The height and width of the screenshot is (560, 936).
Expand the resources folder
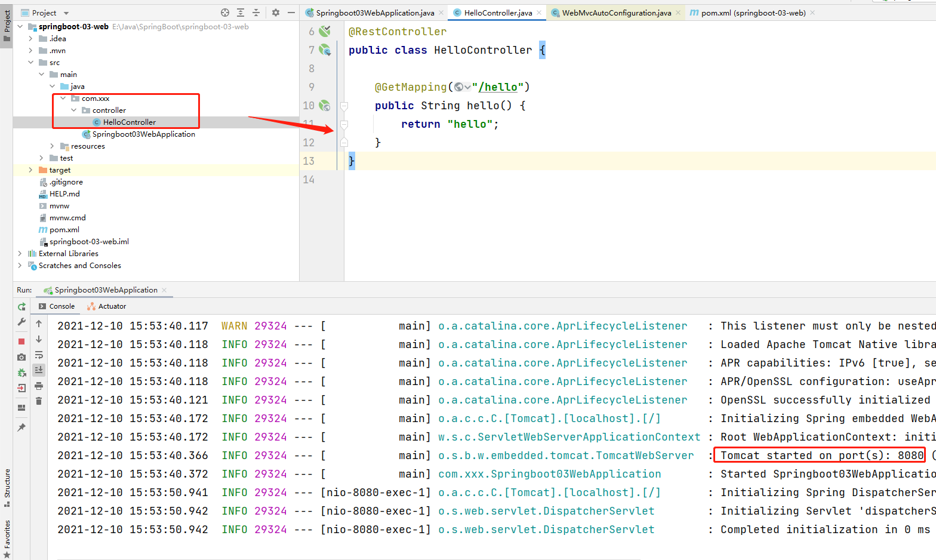click(x=53, y=146)
